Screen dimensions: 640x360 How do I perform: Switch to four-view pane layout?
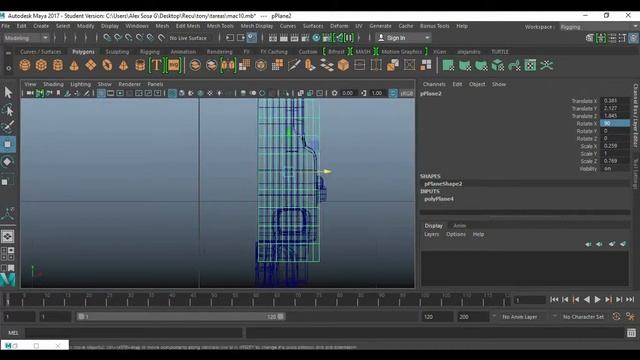[x=8, y=253]
